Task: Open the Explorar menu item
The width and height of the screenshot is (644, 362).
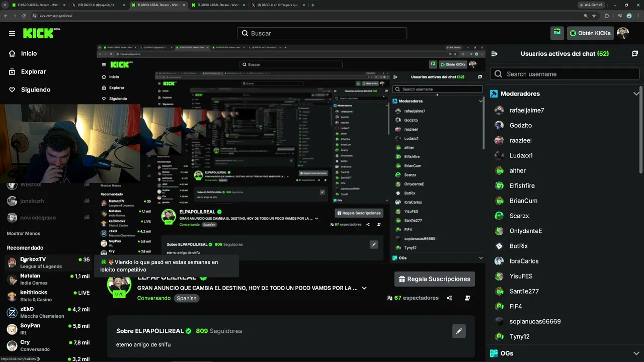Action: (x=33, y=72)
